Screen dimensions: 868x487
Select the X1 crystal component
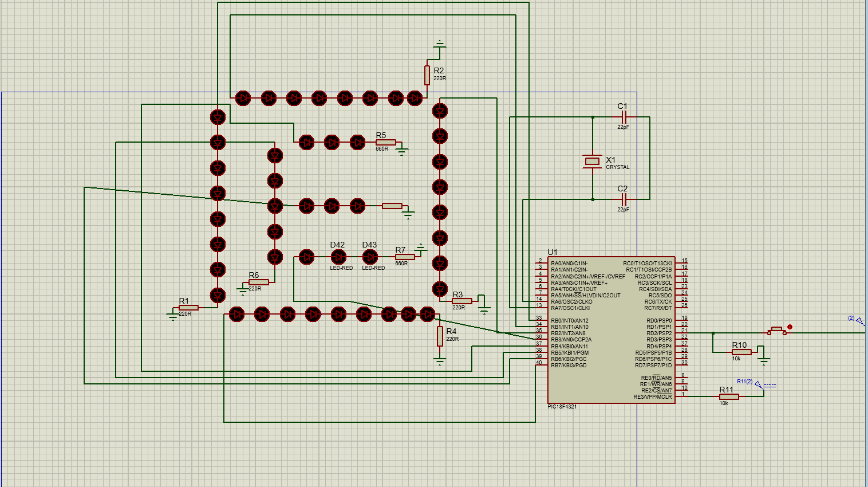[592, 162]
